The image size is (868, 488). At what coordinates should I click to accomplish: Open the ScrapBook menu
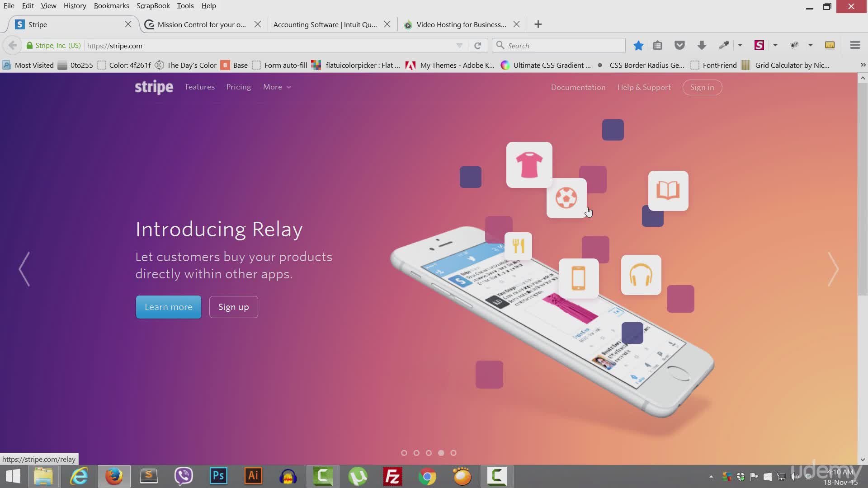click(x=153, y=6)
